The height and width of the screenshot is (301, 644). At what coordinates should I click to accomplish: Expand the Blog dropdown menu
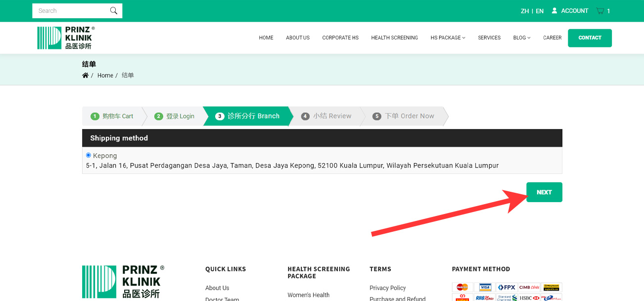(x=521, y=38)
